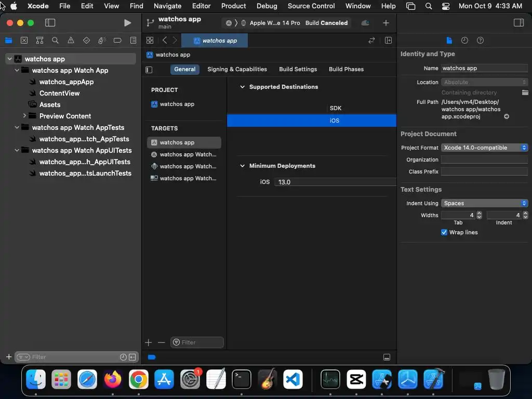This screenshot has width=532, height=399.
Task: Open the related items grid icon
Action: pyautogui.click(x=150, y=41)
